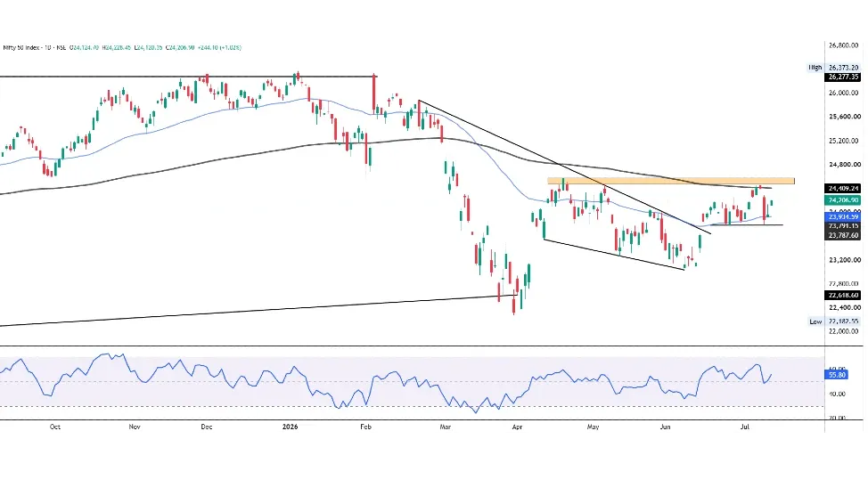Select the 23,787.60 price tag

[x=843, y=235]
